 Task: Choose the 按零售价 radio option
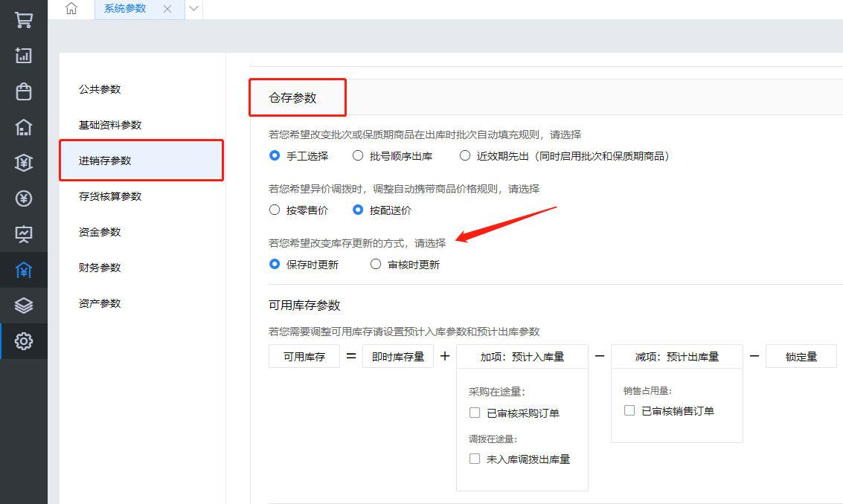pyautogui.click(x=275, y=210)
